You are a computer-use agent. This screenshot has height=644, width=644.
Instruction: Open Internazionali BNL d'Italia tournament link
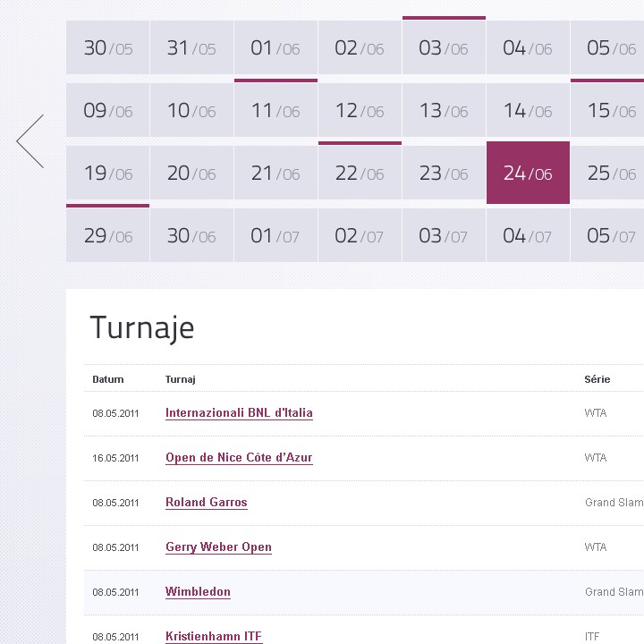(239, 413)
